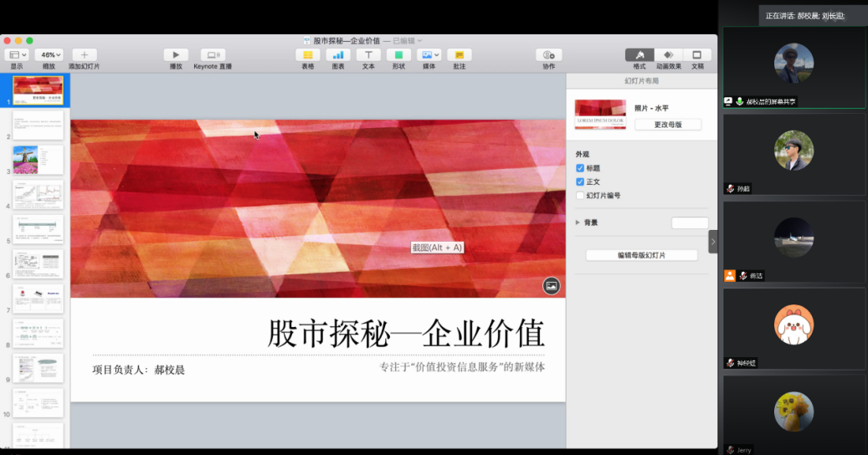Insert a Text (文本) box
Viewport: 868px width, 455px height.
click(368, 55)
